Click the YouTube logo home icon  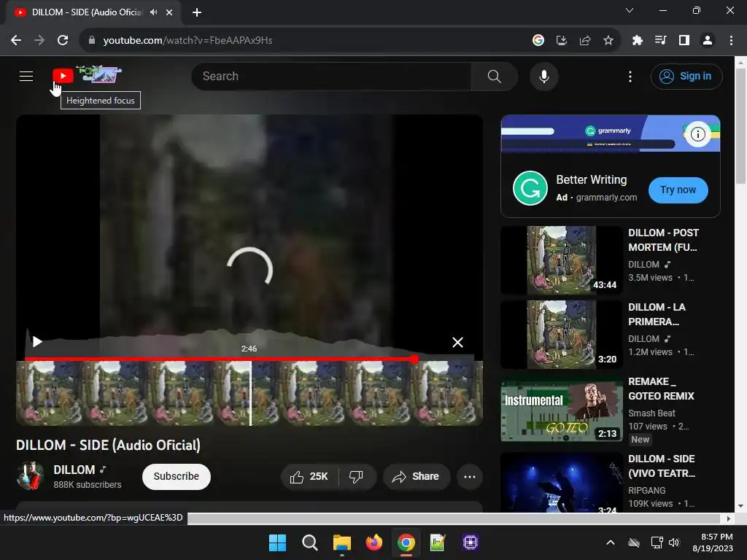pyautogui.click(x=63, y=76)
